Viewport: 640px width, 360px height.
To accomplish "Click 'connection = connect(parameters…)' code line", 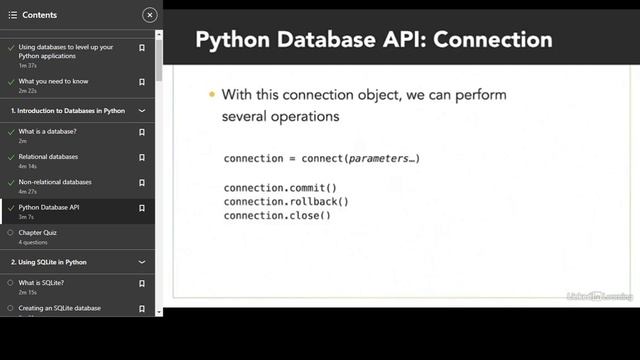I will point(322,158).
